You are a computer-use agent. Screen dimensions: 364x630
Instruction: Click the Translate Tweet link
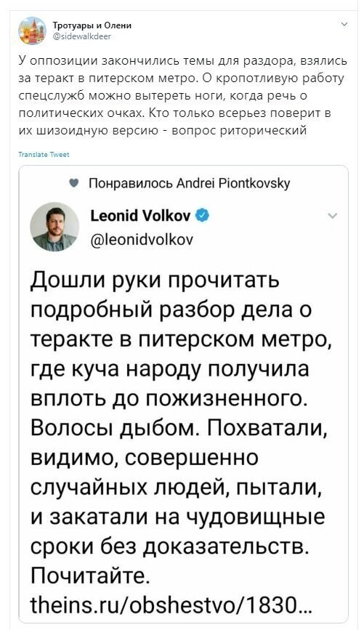pyautogui.click(x=44, y=154)
